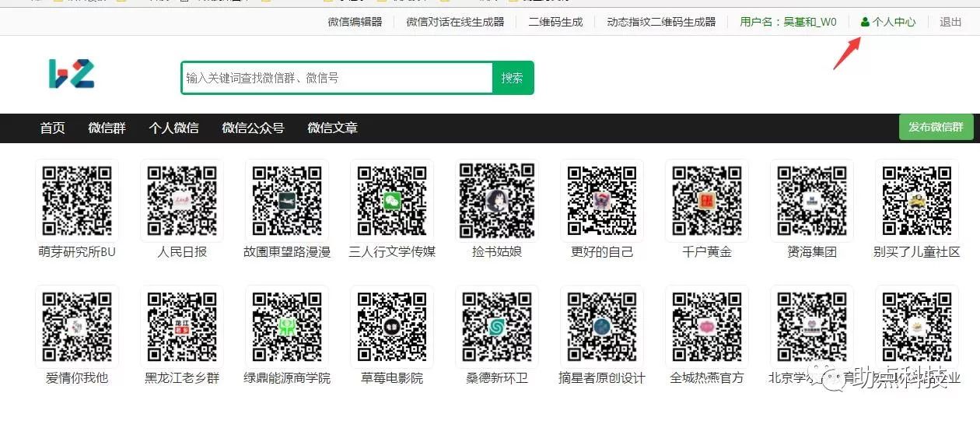Click the 三人行文学传媒 caption
980x421 pixels.
(x=392, y=252)
